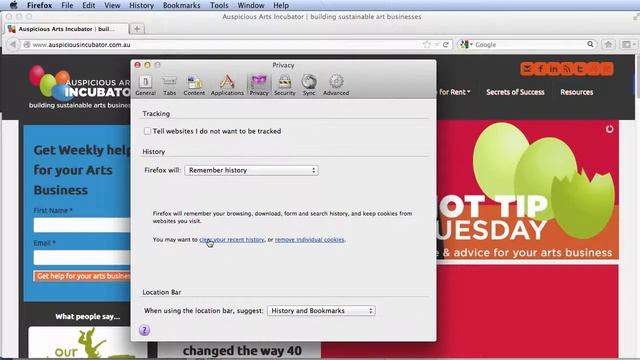Open Resources page link
This screenshot has height=360, width=640.
[576, 92]
